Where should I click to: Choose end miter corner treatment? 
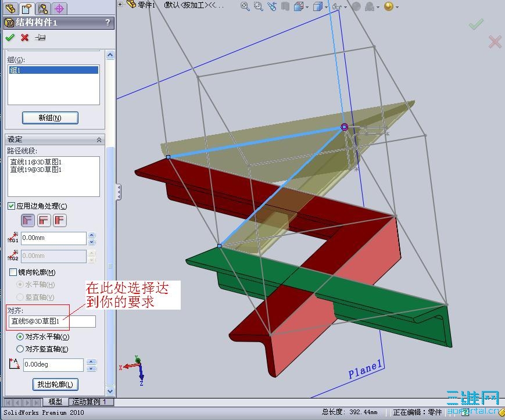tap(28, 221)
